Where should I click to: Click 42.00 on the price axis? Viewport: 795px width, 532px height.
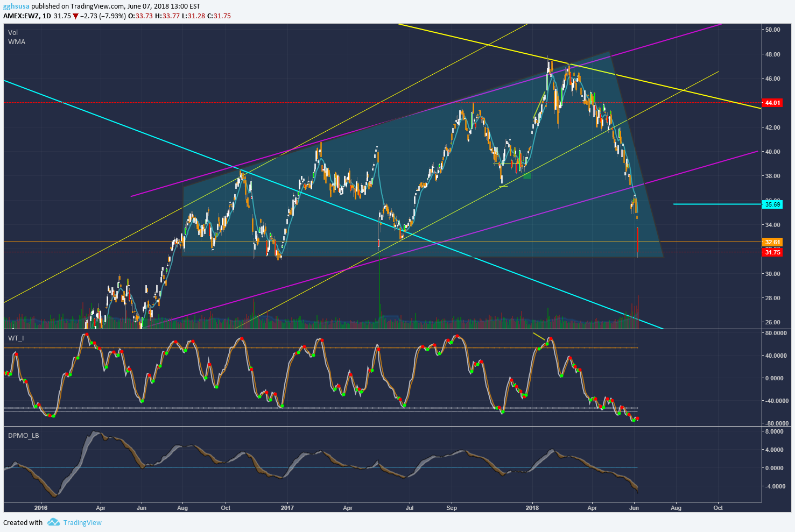(772, 127)
